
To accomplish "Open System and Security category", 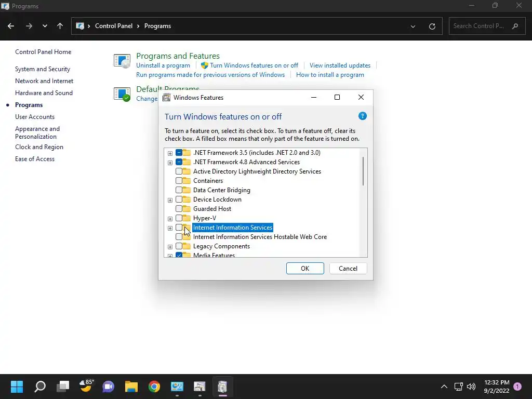I will click(x=43, y=69).
